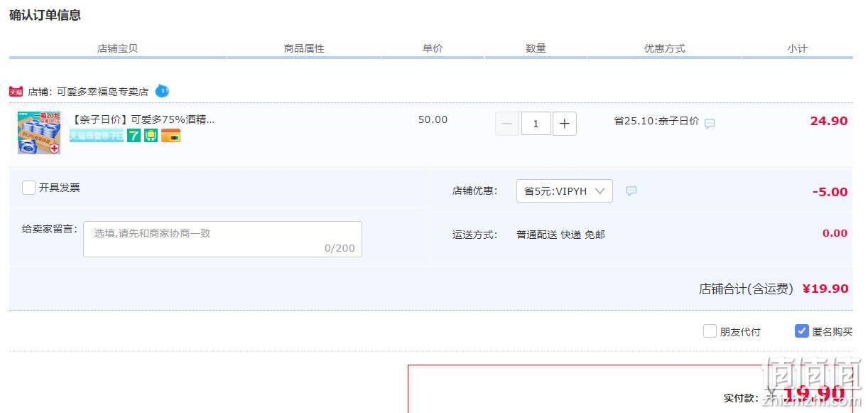Click the subtotal amount 24.90
This screenshot has height=413, width=868.
[829, 121]
